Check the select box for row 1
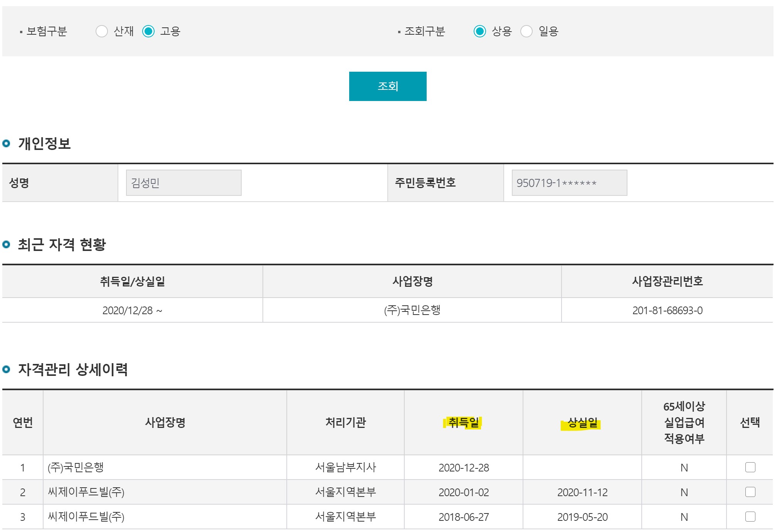This screenshot has width=777, height=532. point(750,467)
